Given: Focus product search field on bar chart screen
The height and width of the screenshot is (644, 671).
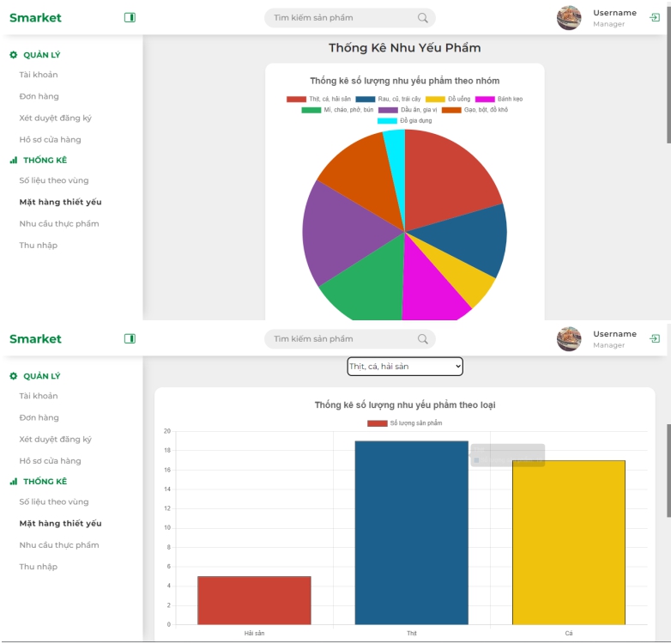Looking at the screenshot, I should coord(349,338).
